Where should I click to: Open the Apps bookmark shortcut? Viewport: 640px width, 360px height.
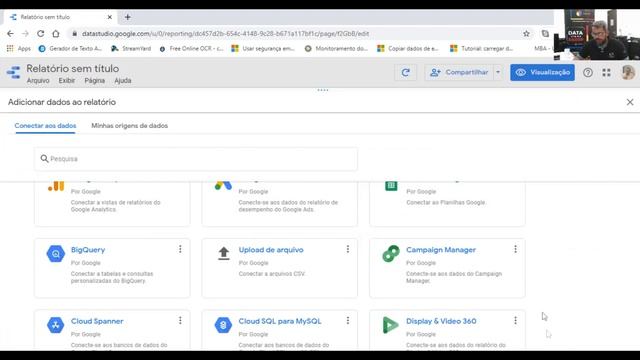click(x=19, y=49)
